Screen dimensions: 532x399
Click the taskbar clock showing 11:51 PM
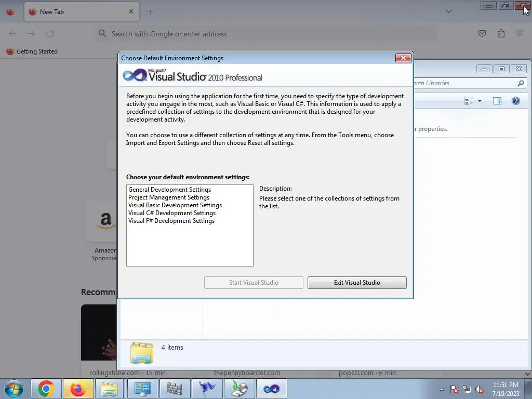click(506, 389)
